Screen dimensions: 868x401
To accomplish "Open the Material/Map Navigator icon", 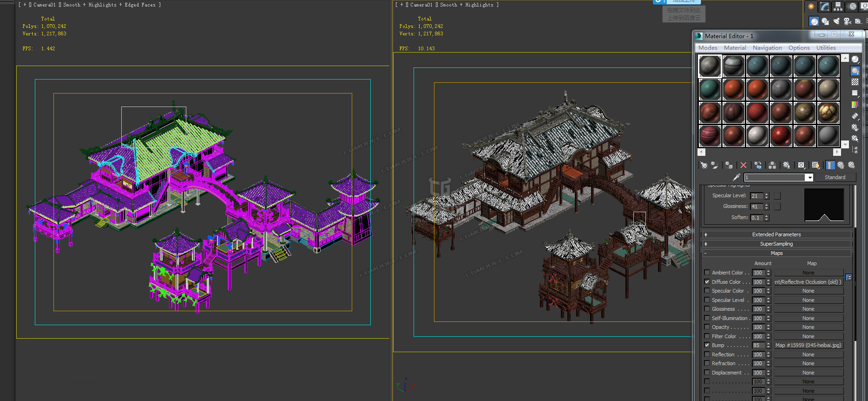I will (855, 150).
